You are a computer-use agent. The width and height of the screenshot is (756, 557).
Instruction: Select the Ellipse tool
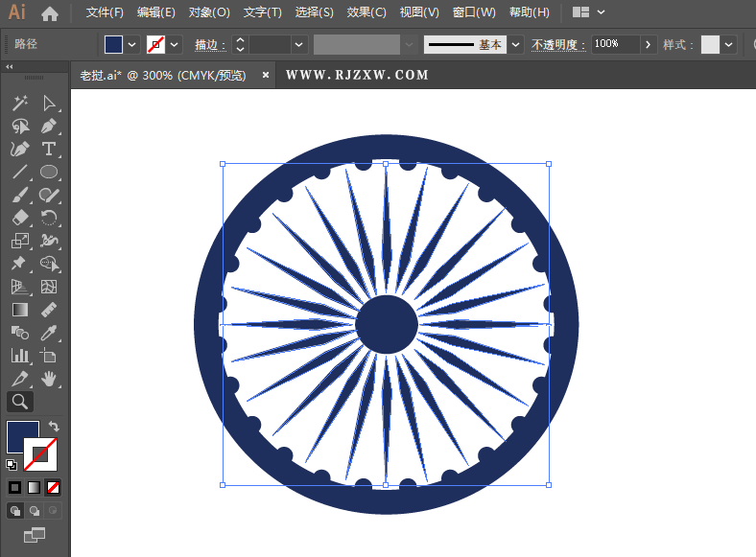coord(49,173)
